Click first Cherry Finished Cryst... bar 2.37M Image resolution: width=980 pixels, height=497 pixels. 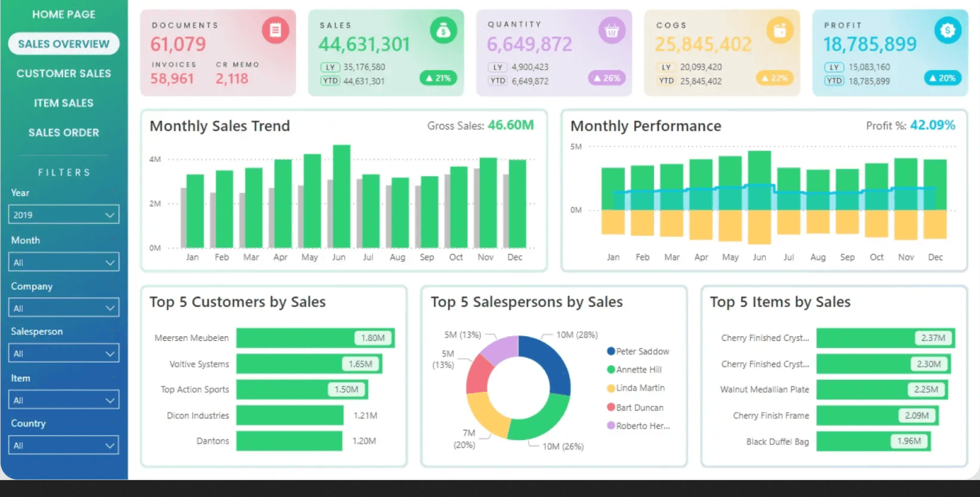click(886, 338)
